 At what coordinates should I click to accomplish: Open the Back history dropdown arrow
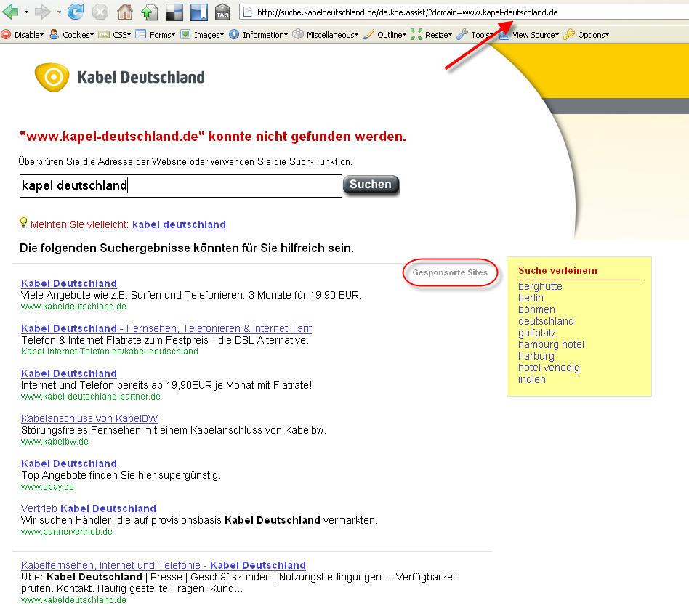[26, 12]
